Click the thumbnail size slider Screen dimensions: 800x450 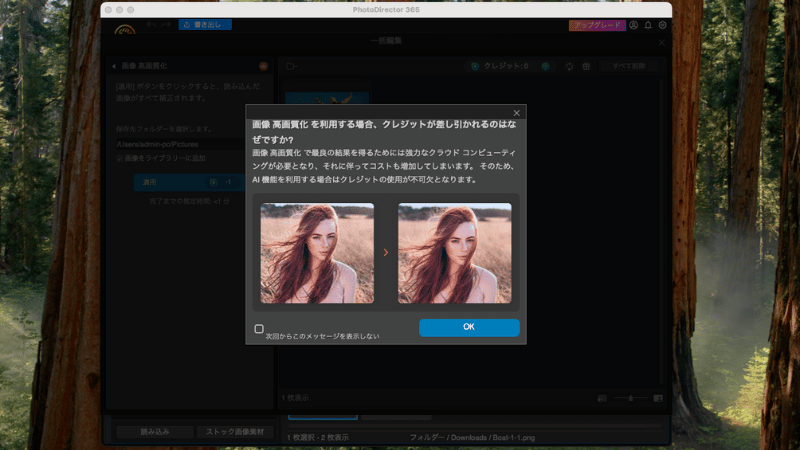[x=631, y=398]
